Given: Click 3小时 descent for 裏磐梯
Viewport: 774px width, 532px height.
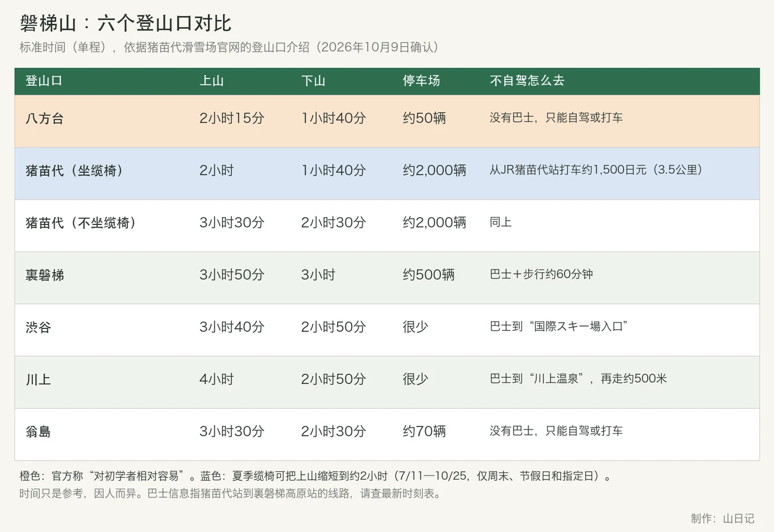Looking at the screenshot, I should pos(318,275).
